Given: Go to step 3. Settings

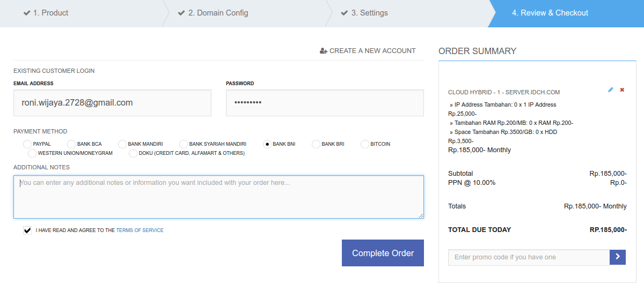Looking at the screenshot, I should [x=364, y=13].
